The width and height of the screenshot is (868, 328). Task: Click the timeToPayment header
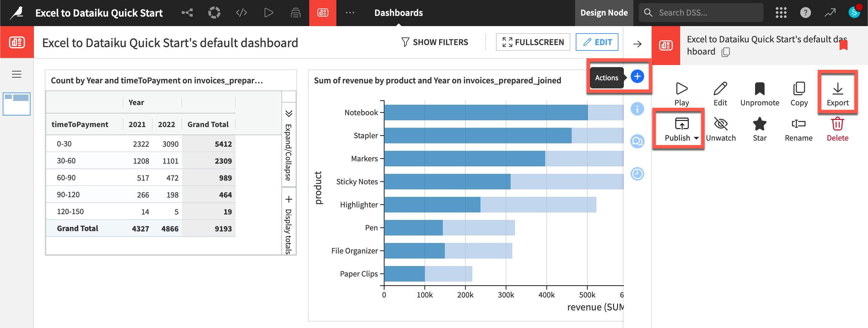pyautogui.click(x=80, y=124)
